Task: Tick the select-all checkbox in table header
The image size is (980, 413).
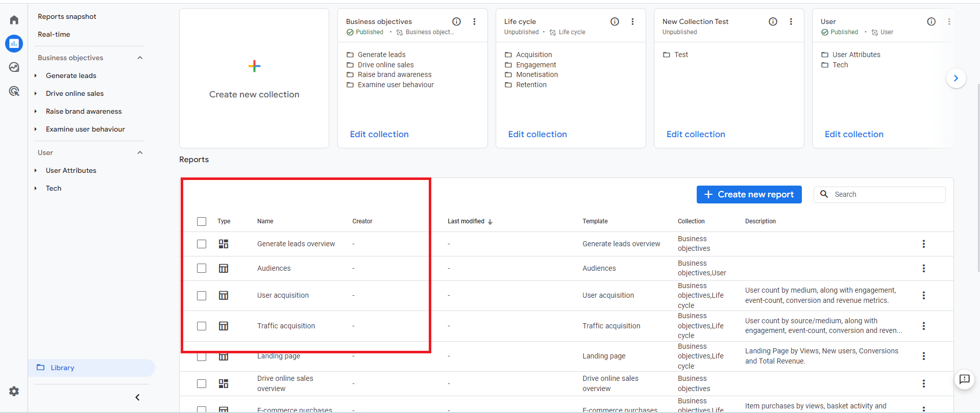Action: tap(202, 221)
